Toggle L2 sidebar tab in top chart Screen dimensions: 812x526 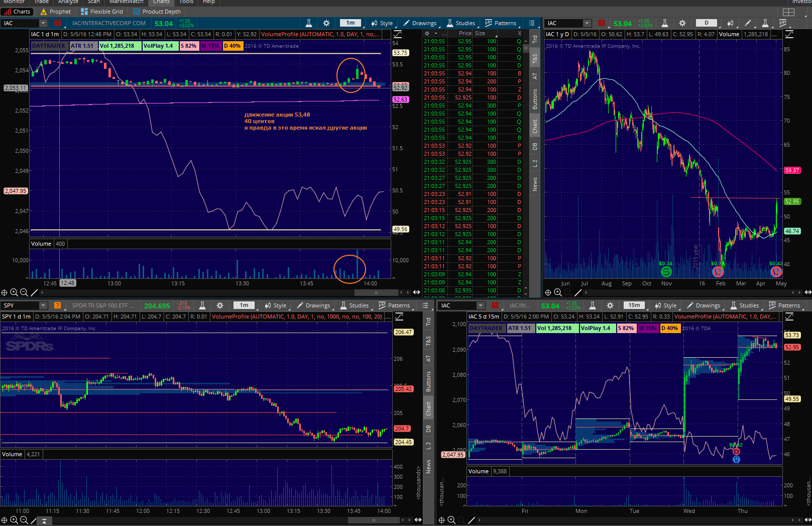click(535, 163)
